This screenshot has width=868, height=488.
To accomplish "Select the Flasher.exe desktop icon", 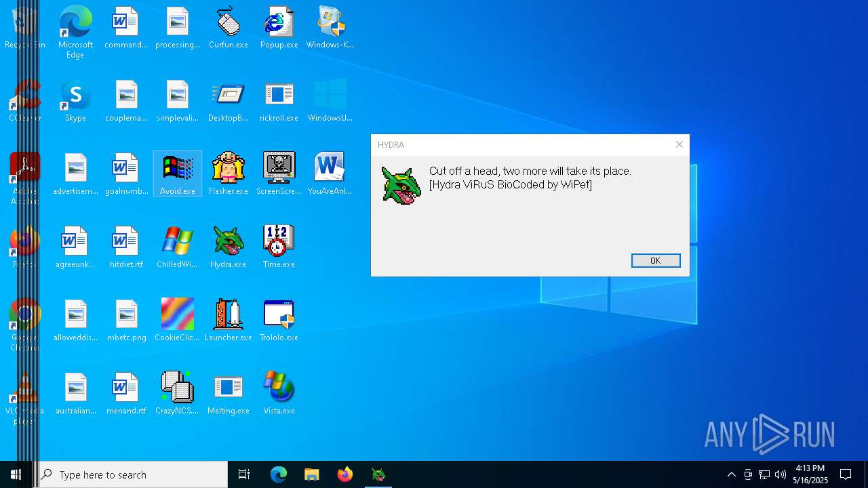I will pos(229,174).
